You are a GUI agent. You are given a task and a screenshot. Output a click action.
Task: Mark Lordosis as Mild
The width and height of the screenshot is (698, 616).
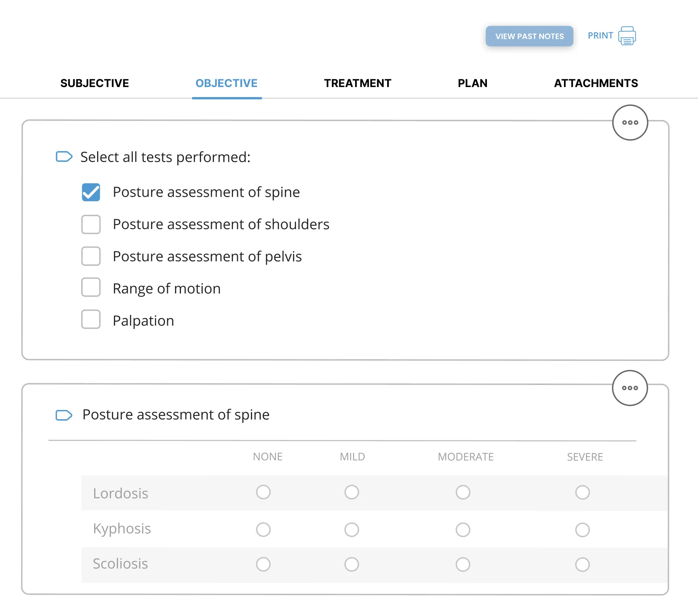[351, 492]
